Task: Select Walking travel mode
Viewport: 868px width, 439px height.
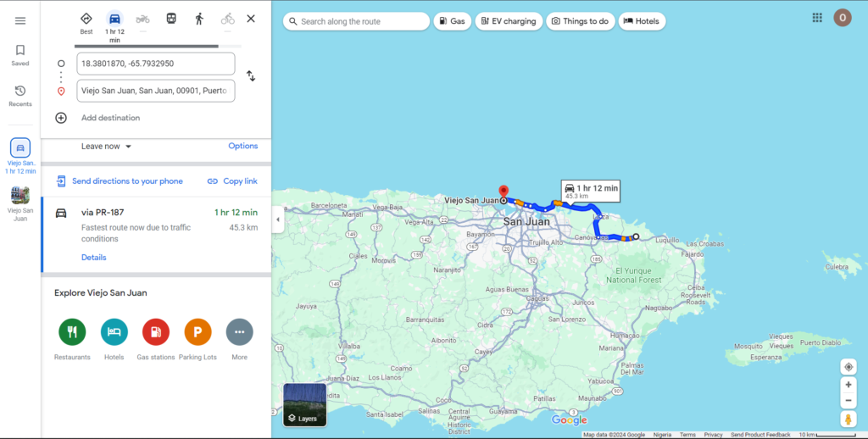Action: (199, 19)
